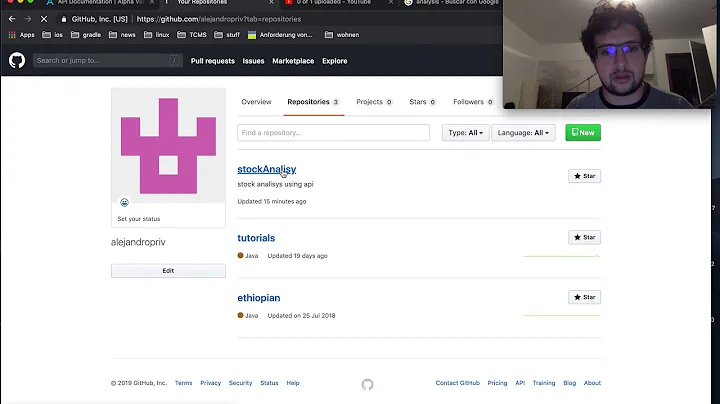Open Pricing footer link
The image size is (720, 404).
pos(497,383)
